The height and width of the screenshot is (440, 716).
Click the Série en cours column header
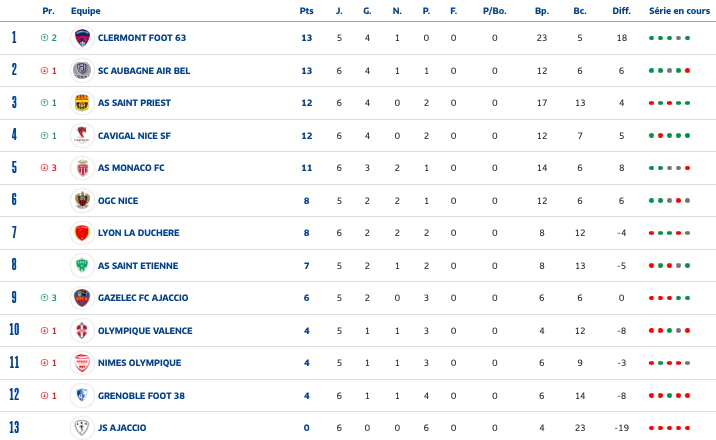click(x=679, y=11)
